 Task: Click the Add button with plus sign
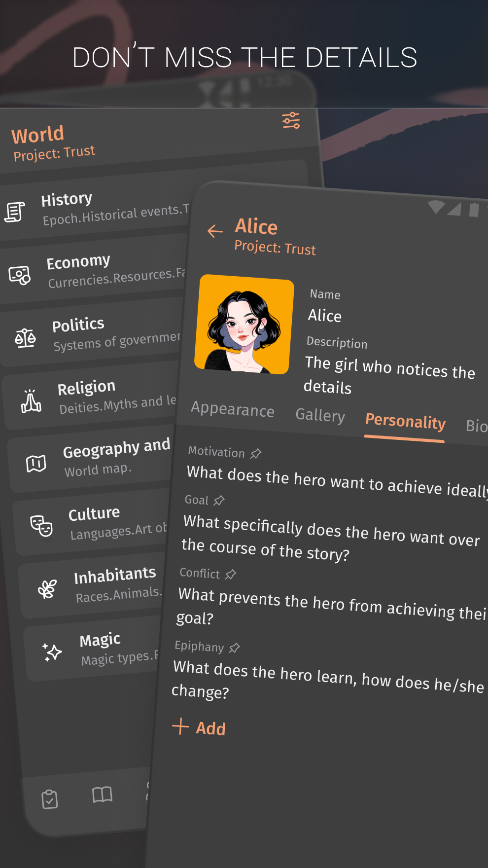(x=199, y=727)
